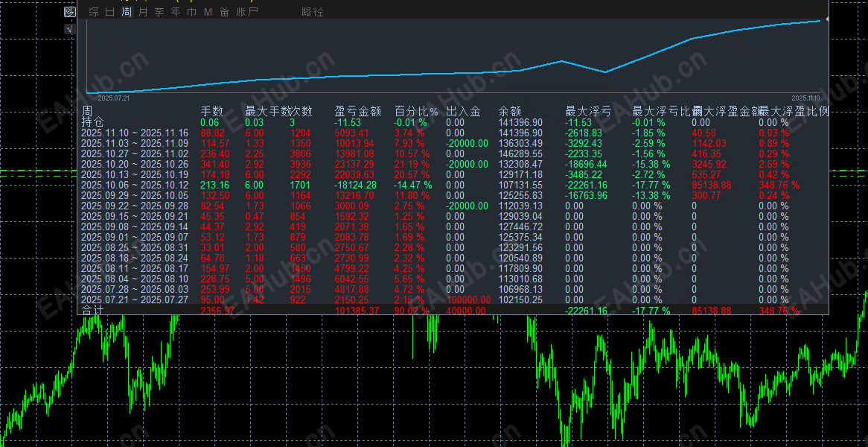Select the 持仓 row label
The width and height of the screenshot is (868, 447).
(92, 122)
